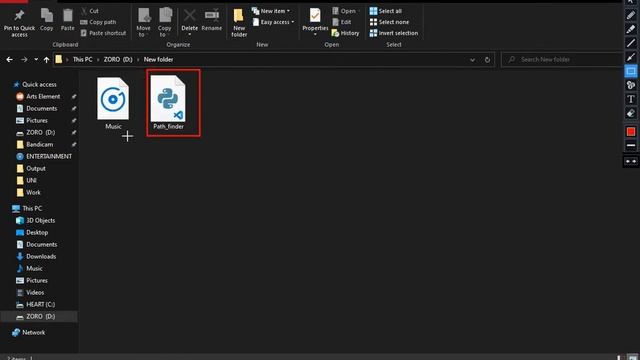Open the Bandicam folder in sidebar

pos(39,144)
